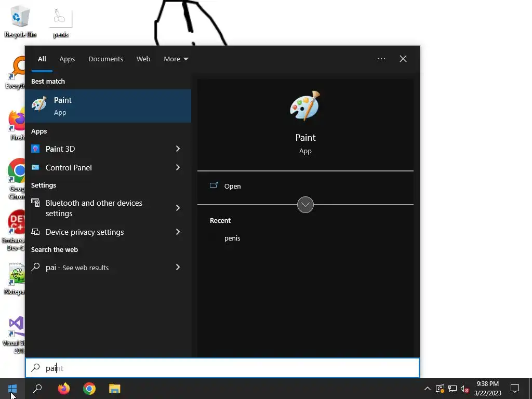Expand the 'pai' web results arrow

coord(178,267)
